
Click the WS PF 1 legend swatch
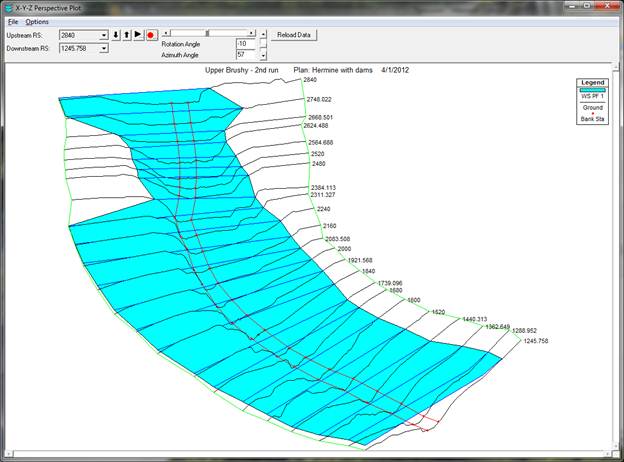coord(593,90)
